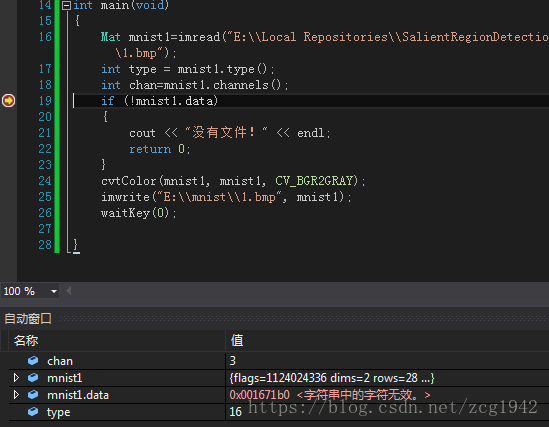Click the 自动窗口 panel title

tap(28, 319)
